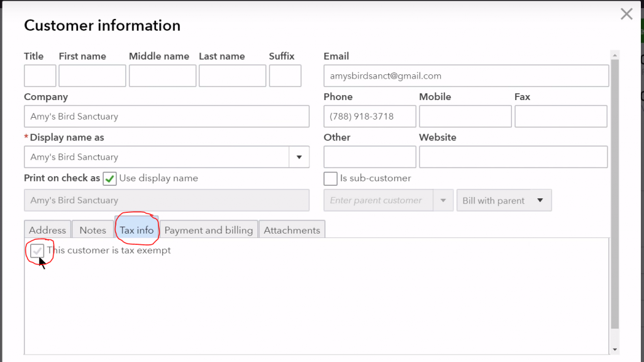Go to Payment and billing tab
The width and height of the screenshot is (644, 362).
click(208, 230)
